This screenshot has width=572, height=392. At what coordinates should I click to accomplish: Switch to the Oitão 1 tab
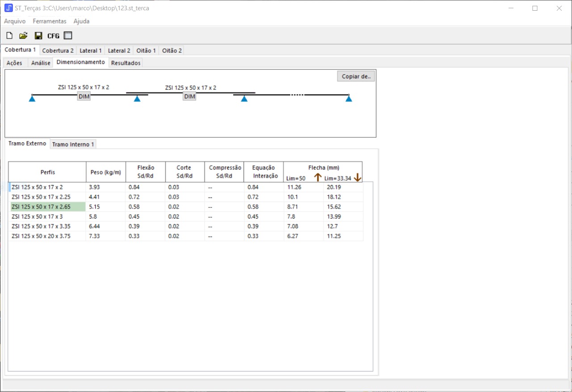pyautogui.click(x=146, y=51)
